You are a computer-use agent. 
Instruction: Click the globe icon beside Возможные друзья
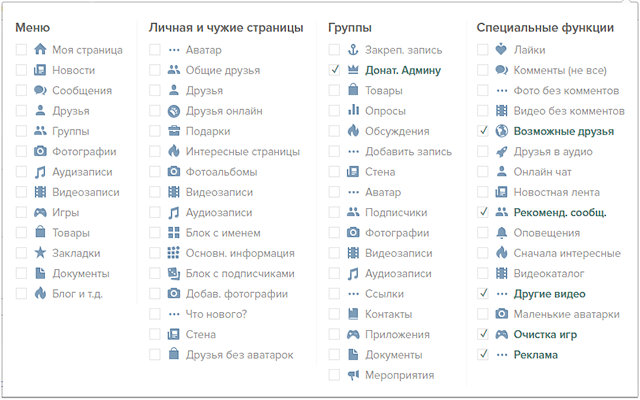[x=501, y=131]
